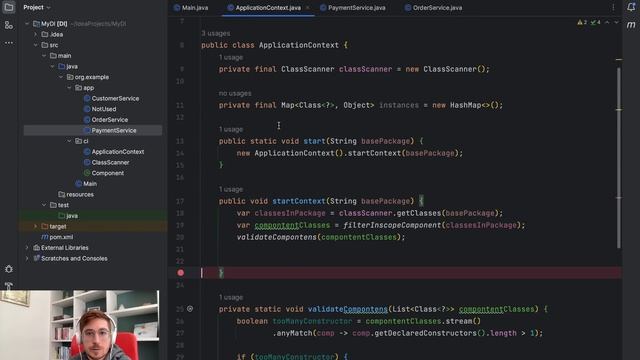Click the gutter icon beside validateCompontens method
The width and height of the screenshot is (640, 360).
(x=190, y=309)
